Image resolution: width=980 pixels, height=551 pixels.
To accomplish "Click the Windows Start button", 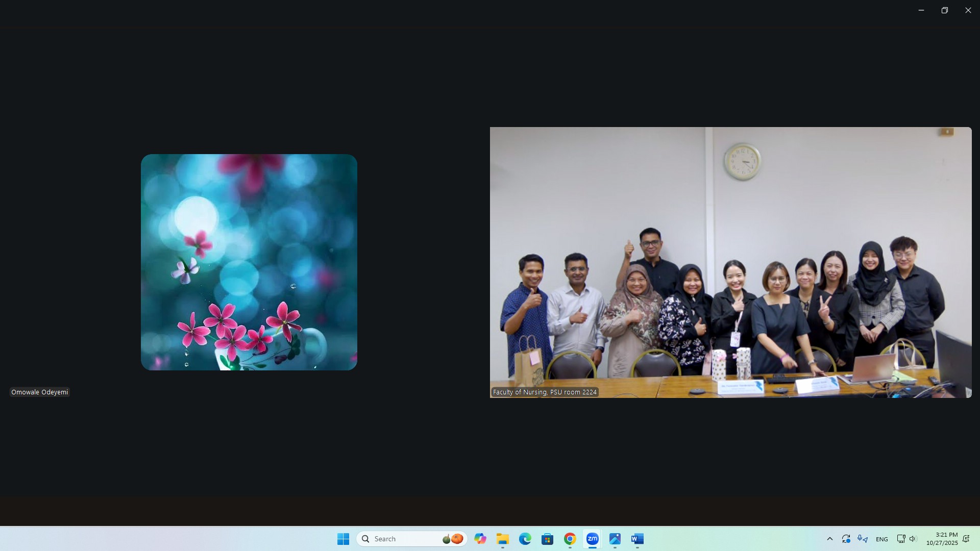I will click(343, 539).
